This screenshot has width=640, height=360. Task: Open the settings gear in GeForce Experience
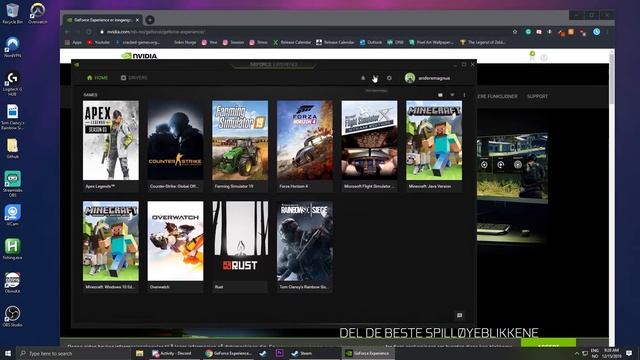coord(389,78)
